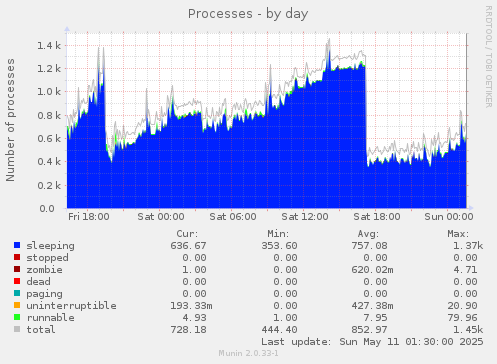The height and width of the screenshot is (364, 497).
Task: Click the 'Sat 12:00' x-axis label
Action: (x=305, y=217)
